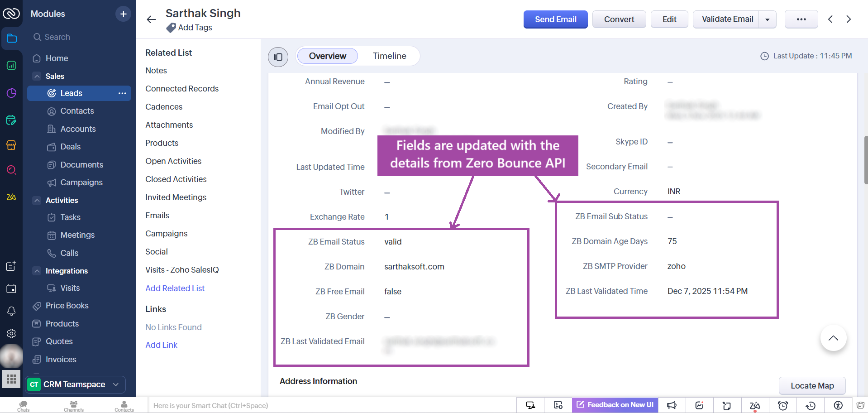Switch to the Timeline tab

tap(389, 56)
